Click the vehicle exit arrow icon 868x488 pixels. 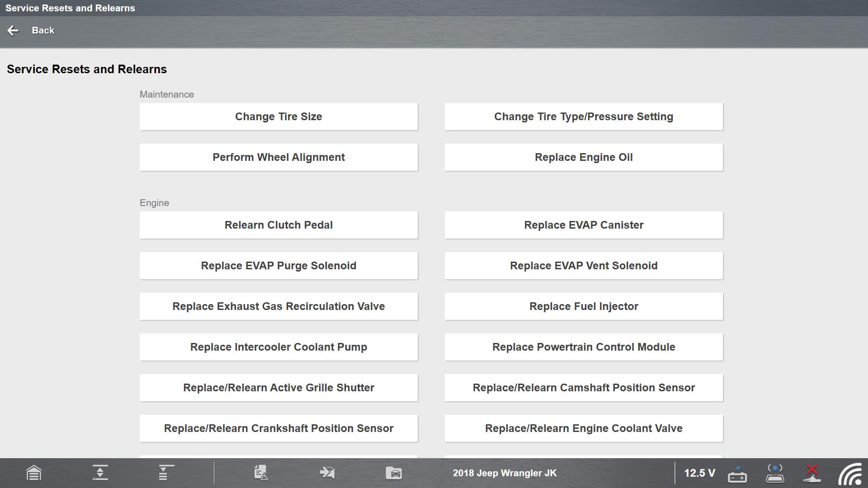327,473
